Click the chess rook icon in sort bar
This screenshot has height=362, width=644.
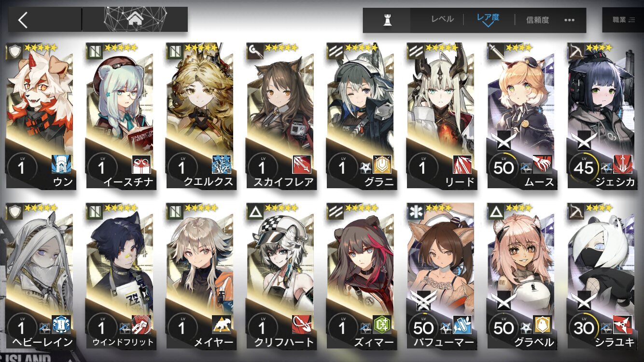click(x=387, y=21)
